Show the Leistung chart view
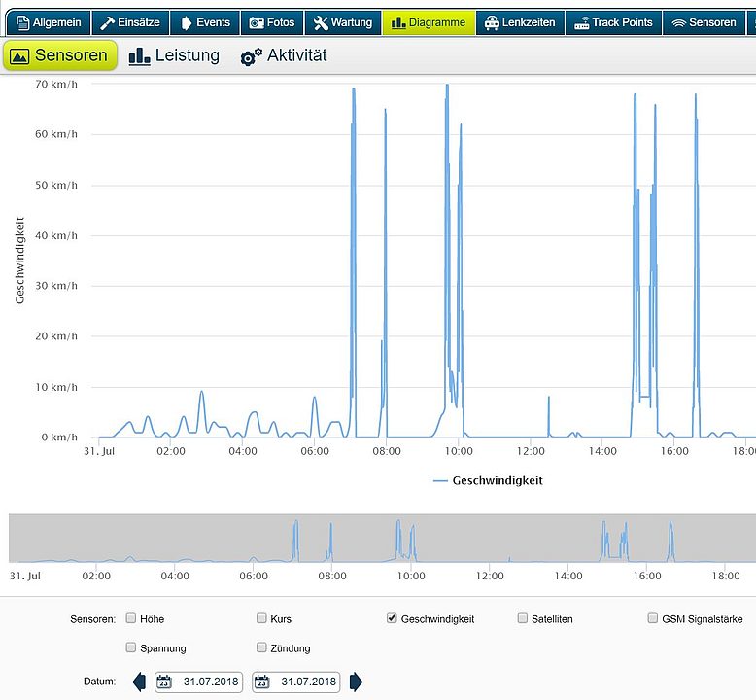The width and height of the screenshot is (756, 700). click(175, 56)
